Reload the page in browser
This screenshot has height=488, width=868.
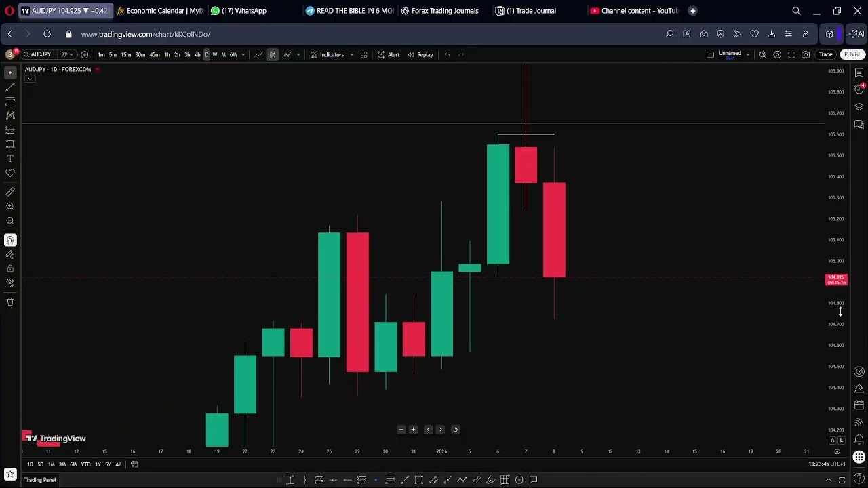47,34
